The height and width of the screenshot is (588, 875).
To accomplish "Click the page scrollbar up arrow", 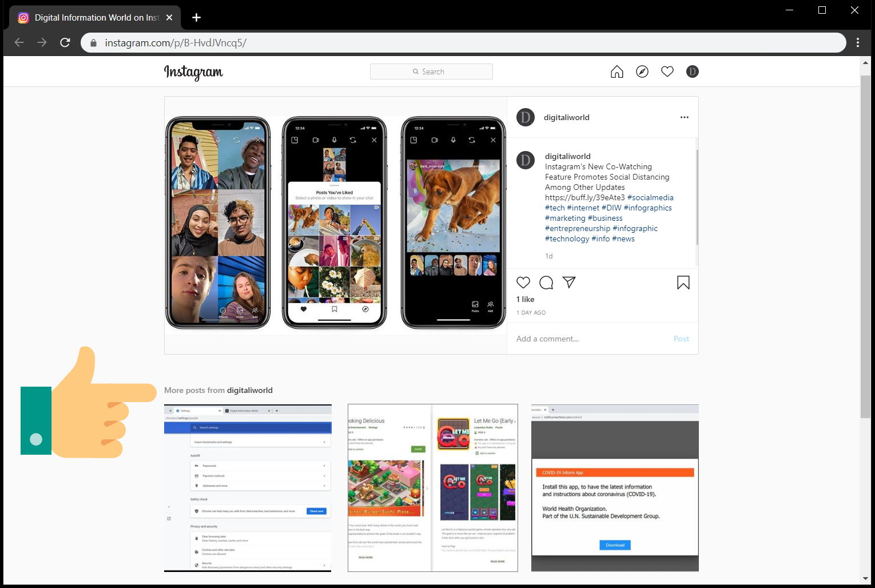I will coord(866,63).
